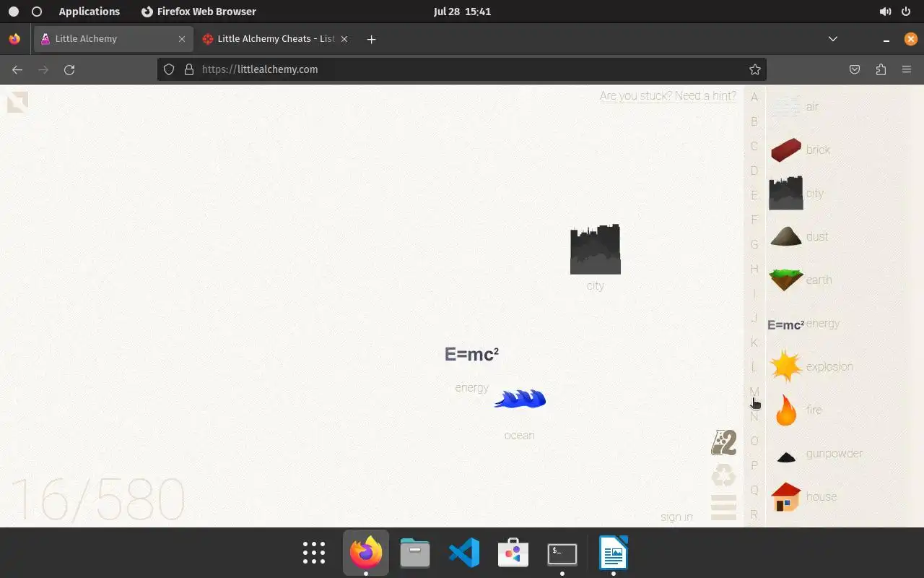Jump to letter P in alphabet index
The height and width of the screenshot is (578, 924).
(754, 465)
